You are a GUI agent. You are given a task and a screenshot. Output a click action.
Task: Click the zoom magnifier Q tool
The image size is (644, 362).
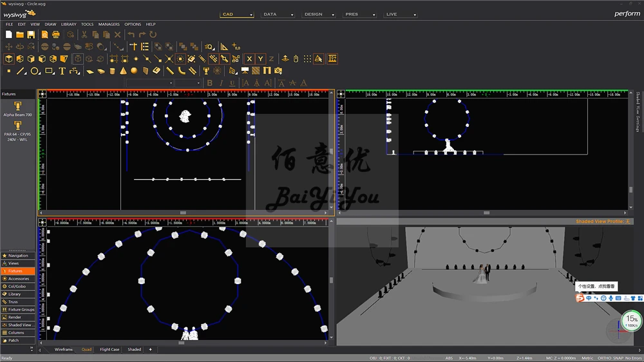[209, 47]
